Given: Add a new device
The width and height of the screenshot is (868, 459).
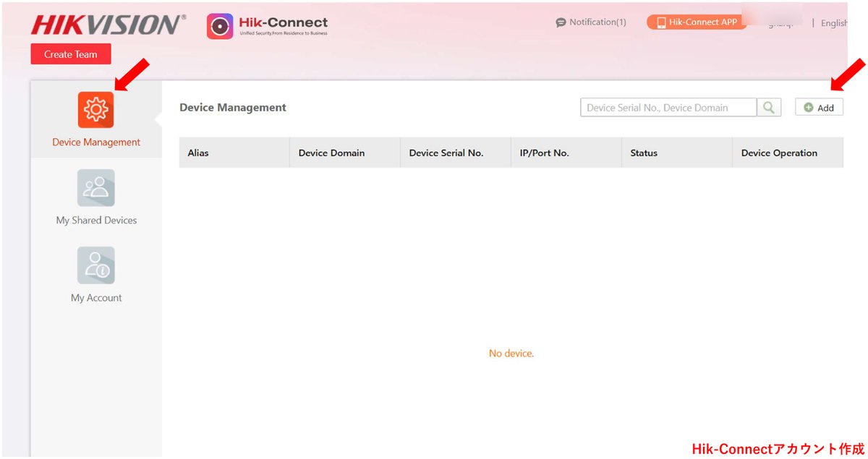Looking at the screenshot, I should point(819,108).
